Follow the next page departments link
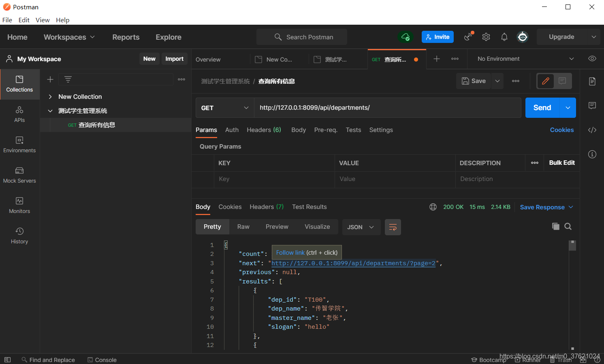 pos(353,263)
